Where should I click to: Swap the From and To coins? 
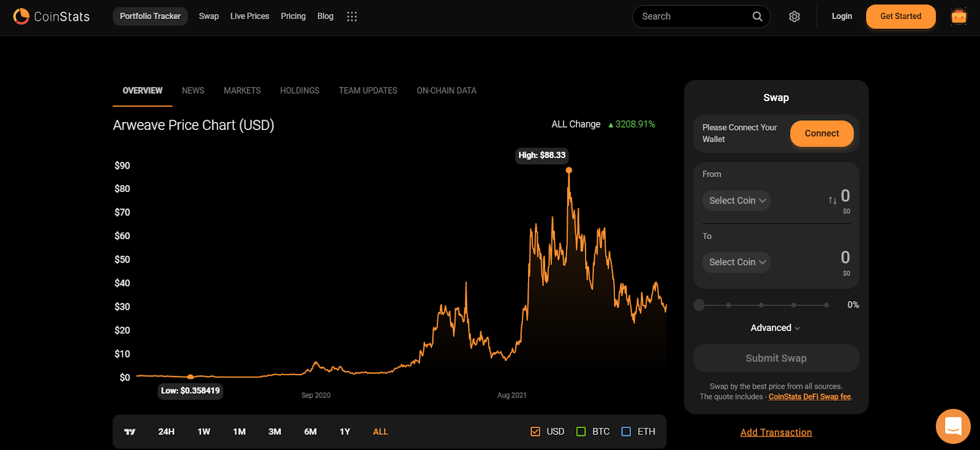tap(832, 200)
